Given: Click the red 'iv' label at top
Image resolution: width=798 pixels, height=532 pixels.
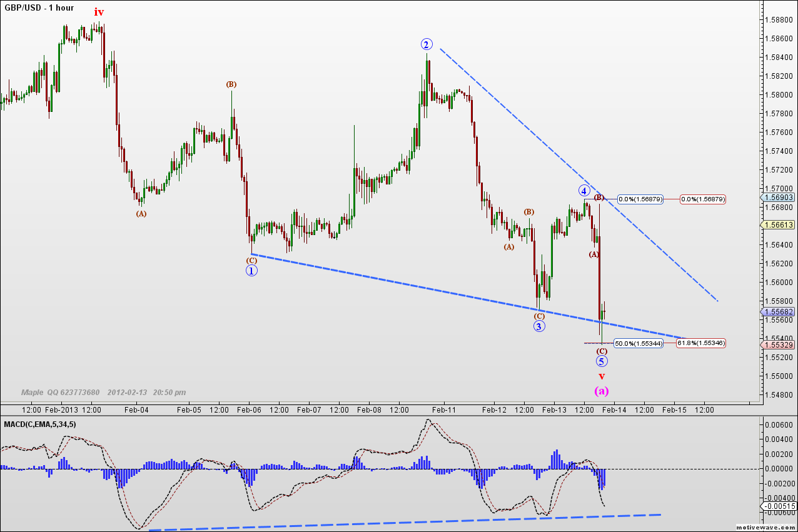Looking at the screenshot, I should [99, 12].
